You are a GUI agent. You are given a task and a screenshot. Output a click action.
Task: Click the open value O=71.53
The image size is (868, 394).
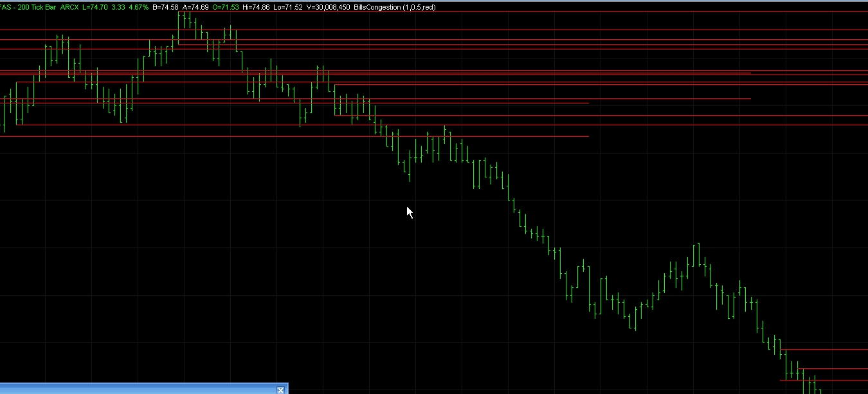226,7
